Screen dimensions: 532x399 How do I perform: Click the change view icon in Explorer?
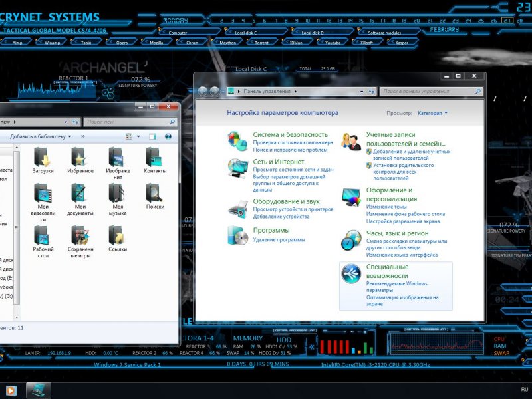(129, 136)
